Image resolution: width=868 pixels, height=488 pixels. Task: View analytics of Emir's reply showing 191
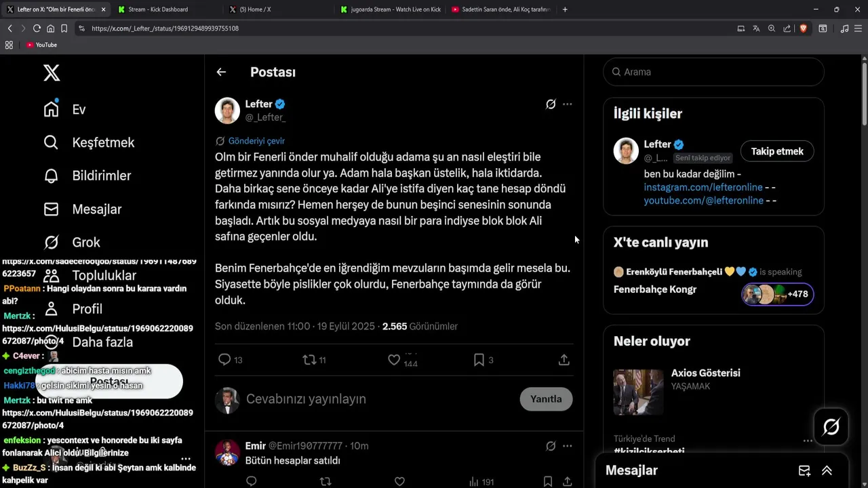[481, 482]
